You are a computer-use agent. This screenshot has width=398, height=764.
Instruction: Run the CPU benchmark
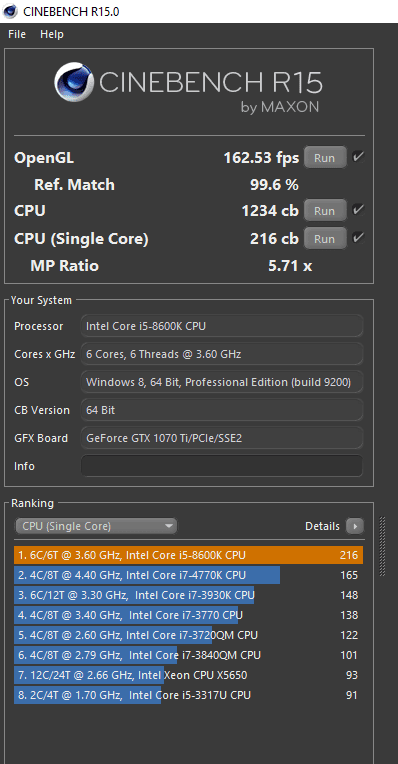[x=325, y=211]
